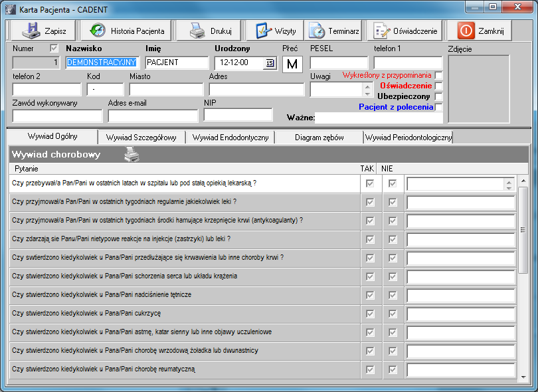Click the Zapisz save icon
Image resolution: width=538 pixels, height=392 pixels.
point(31,31)
